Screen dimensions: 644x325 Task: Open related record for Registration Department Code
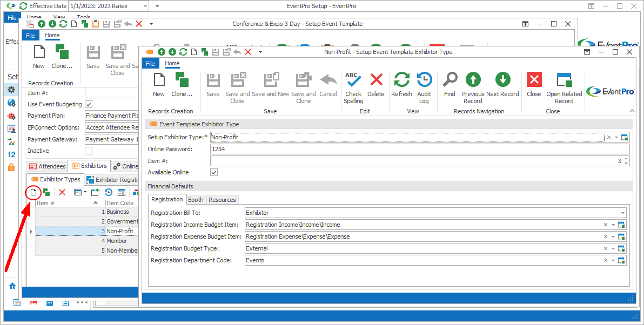pos(621,261)
